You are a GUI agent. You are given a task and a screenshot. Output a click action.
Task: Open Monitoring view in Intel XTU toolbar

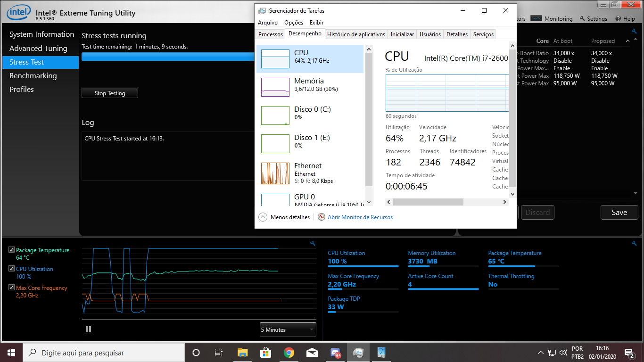pos(552,19)
